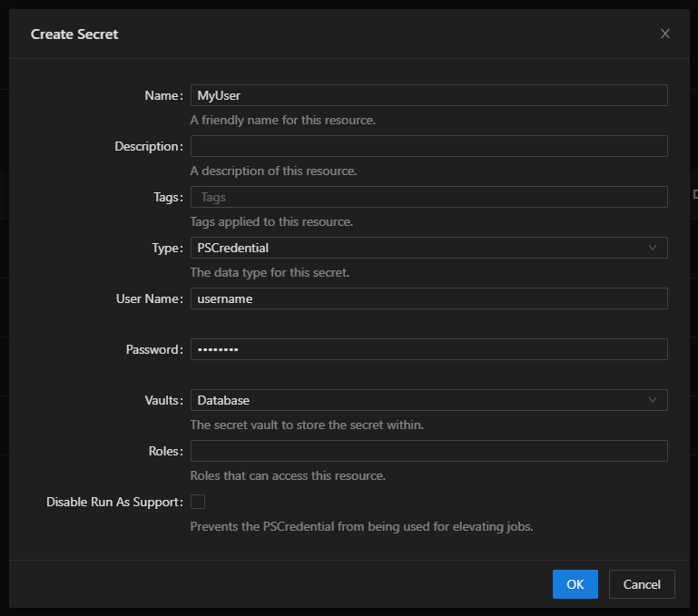Click the 'Name:' field label
The image size is (698, 616).
(x=162, y=95)
